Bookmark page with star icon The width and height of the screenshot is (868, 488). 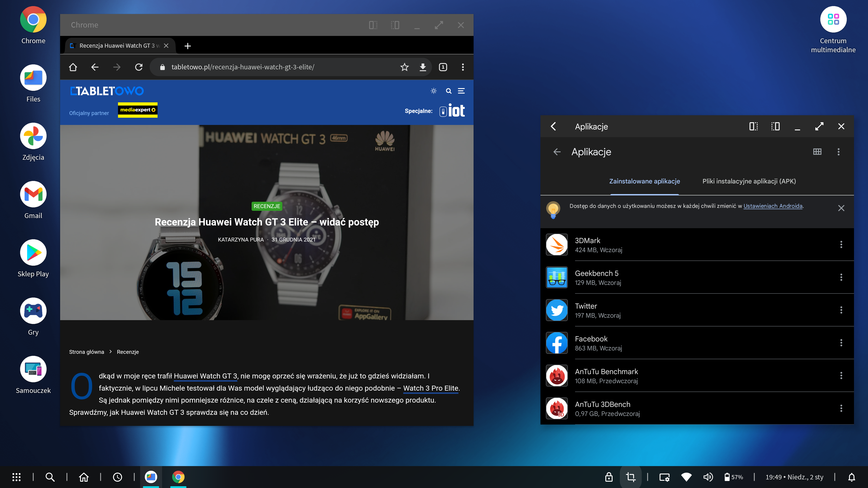pos(404,67)
